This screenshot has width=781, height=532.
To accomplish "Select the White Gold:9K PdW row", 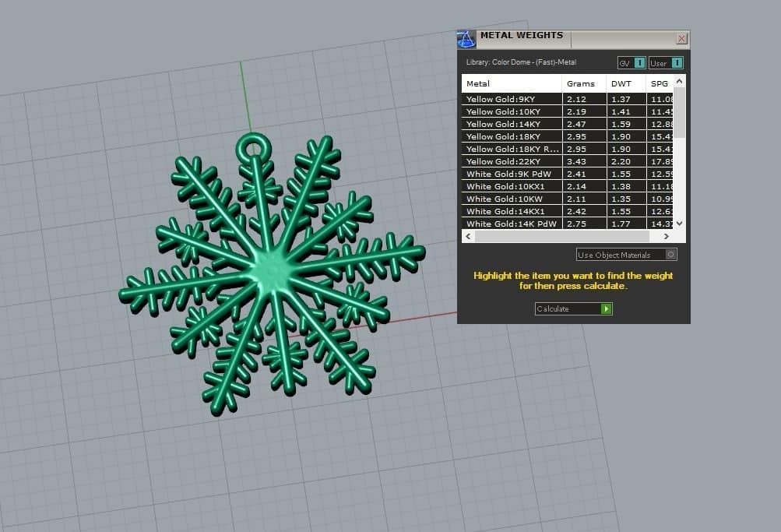I will [568, 174].
